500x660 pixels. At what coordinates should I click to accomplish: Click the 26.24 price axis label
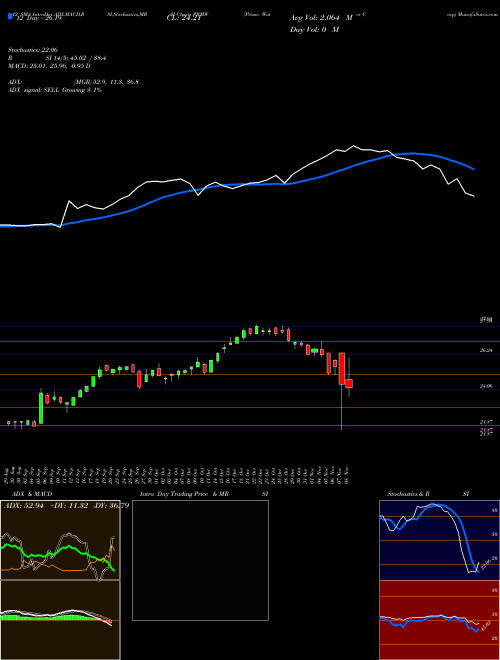(486, 350)
